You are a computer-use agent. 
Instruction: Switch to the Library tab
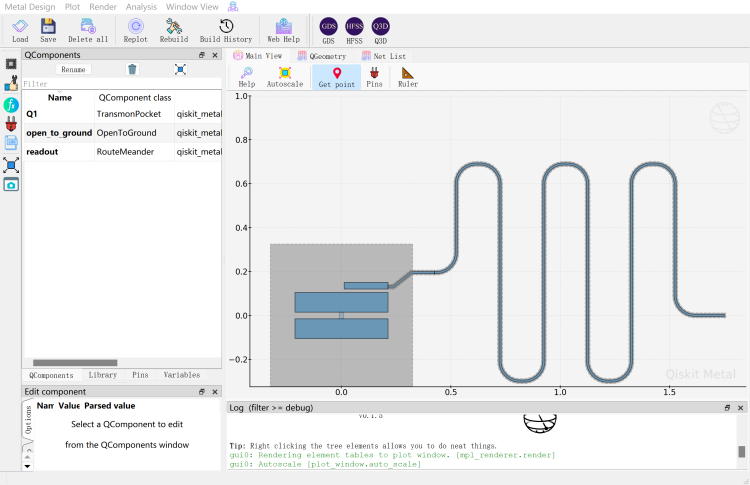pyautogui.click(x=102, y=375)
